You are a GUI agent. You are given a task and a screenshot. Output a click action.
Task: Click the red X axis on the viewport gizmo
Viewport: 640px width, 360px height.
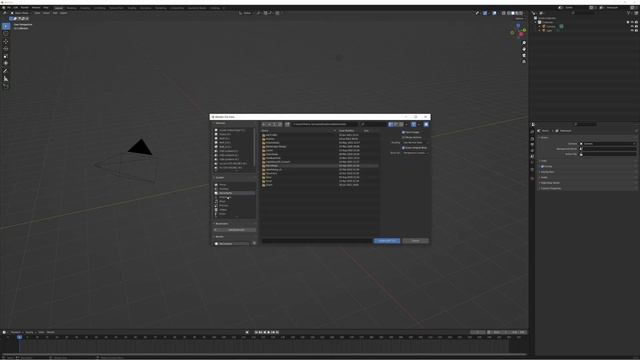(521, 35)
